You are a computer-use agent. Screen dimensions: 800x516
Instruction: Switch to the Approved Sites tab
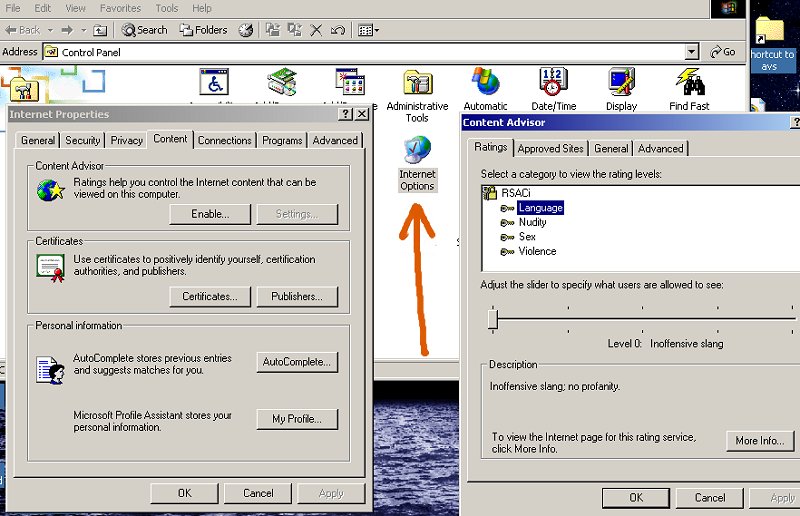click(x=550, y=149)
